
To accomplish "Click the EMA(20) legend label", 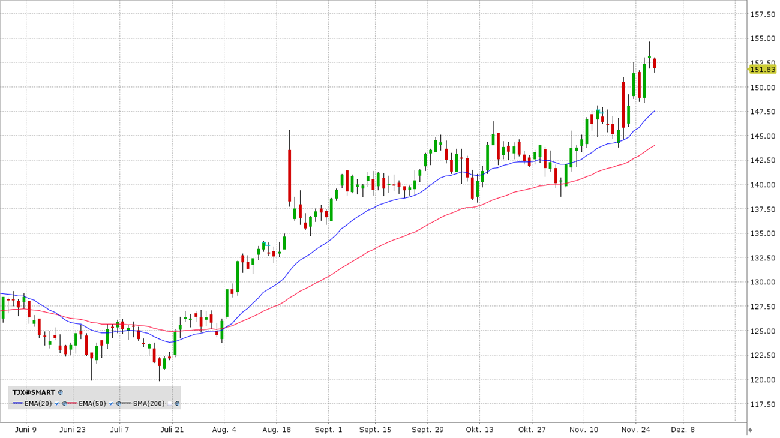I will click(x=38, y=404).
